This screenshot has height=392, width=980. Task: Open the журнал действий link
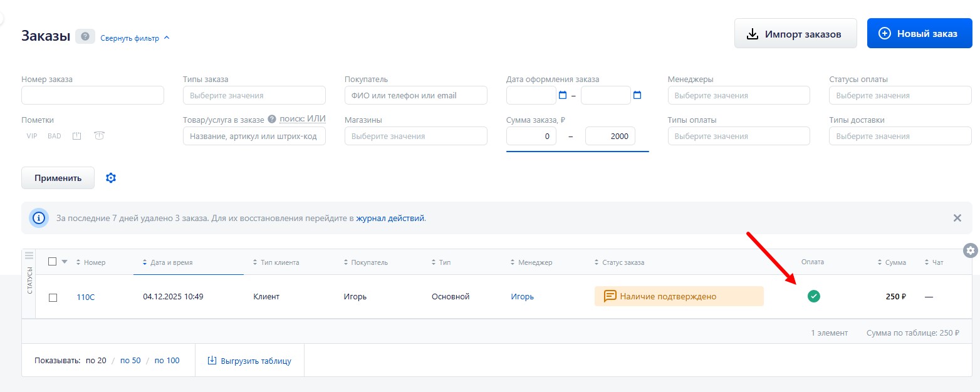click(x=390, y=218)
